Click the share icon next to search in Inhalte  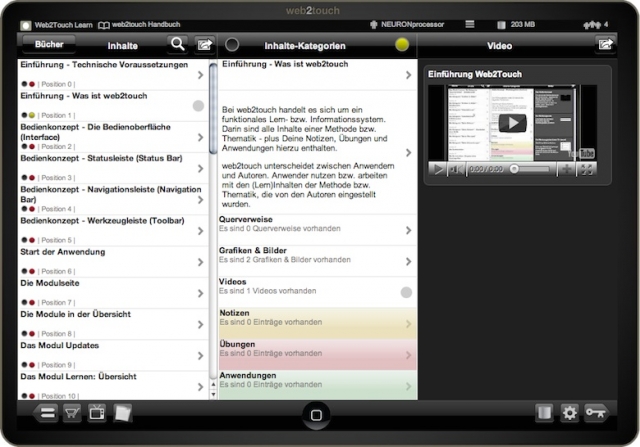pos(204,44)
